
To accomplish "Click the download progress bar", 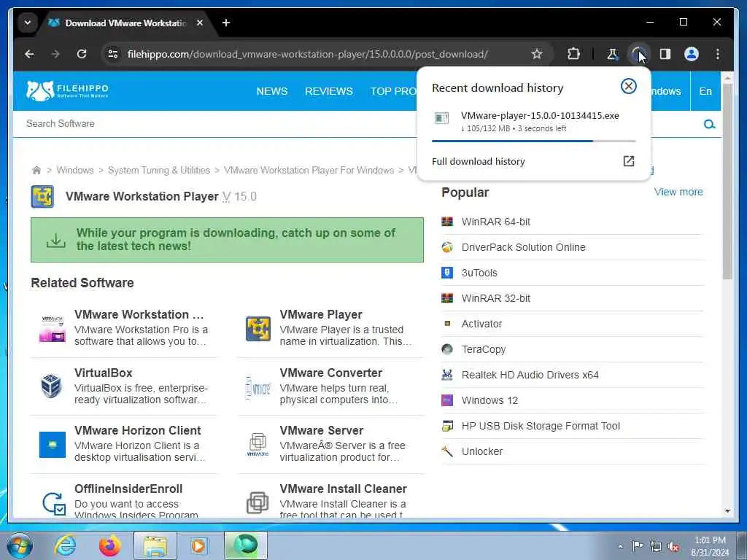I will [533, 141].
